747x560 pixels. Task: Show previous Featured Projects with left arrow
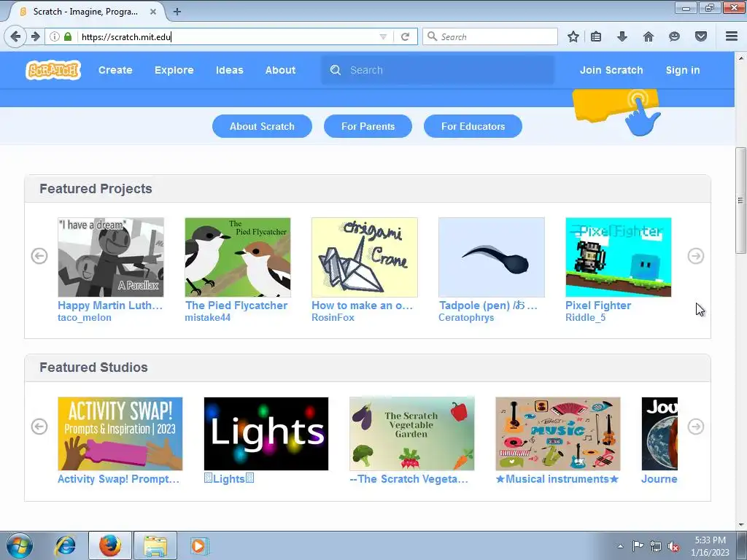coord(39,256)
